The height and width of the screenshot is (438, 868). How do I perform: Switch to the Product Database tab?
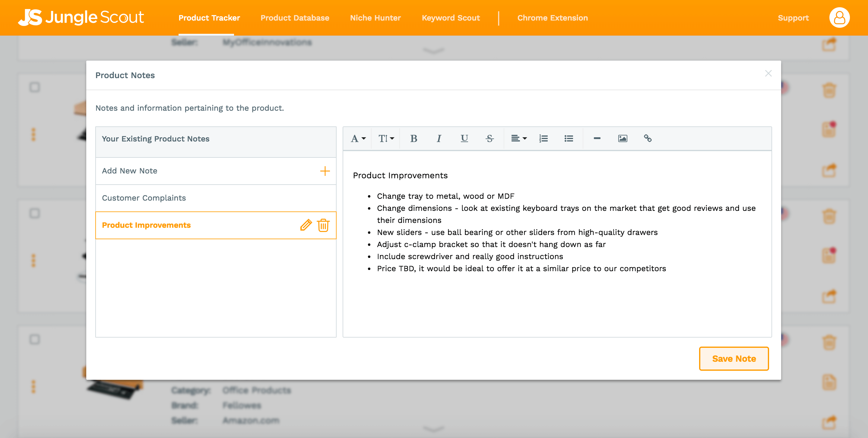pos(294,18)
